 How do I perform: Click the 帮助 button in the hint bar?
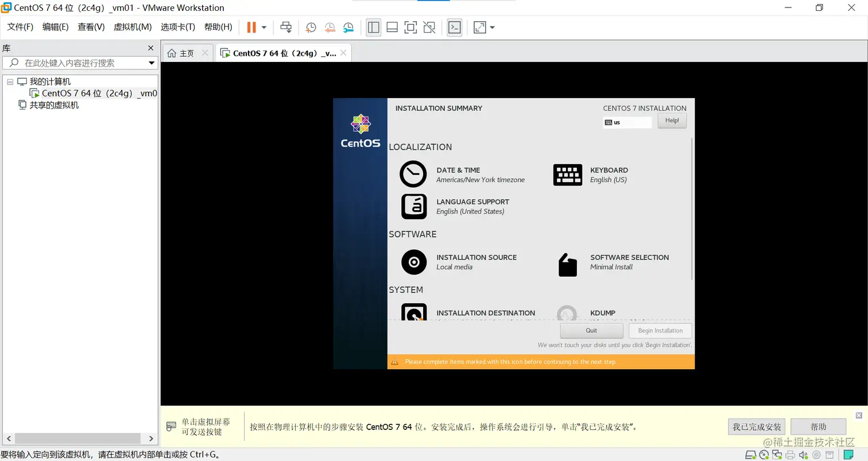click(x=818, y=427)
